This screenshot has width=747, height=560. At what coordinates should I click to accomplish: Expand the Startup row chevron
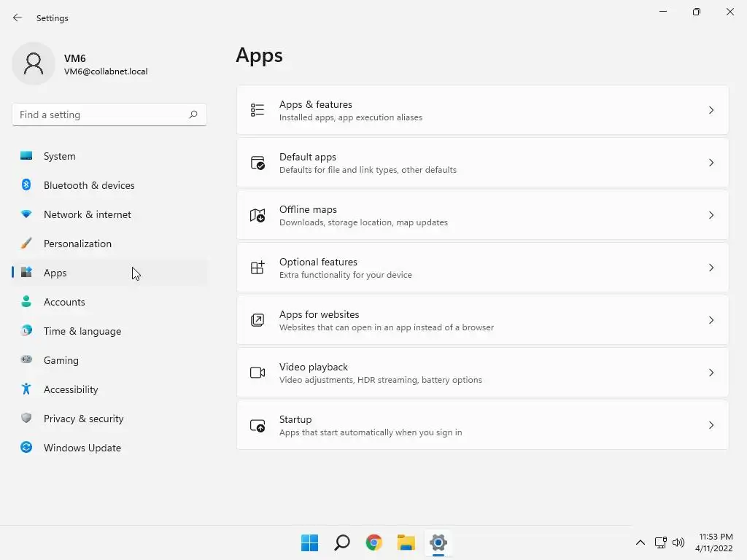pos(711,425)
